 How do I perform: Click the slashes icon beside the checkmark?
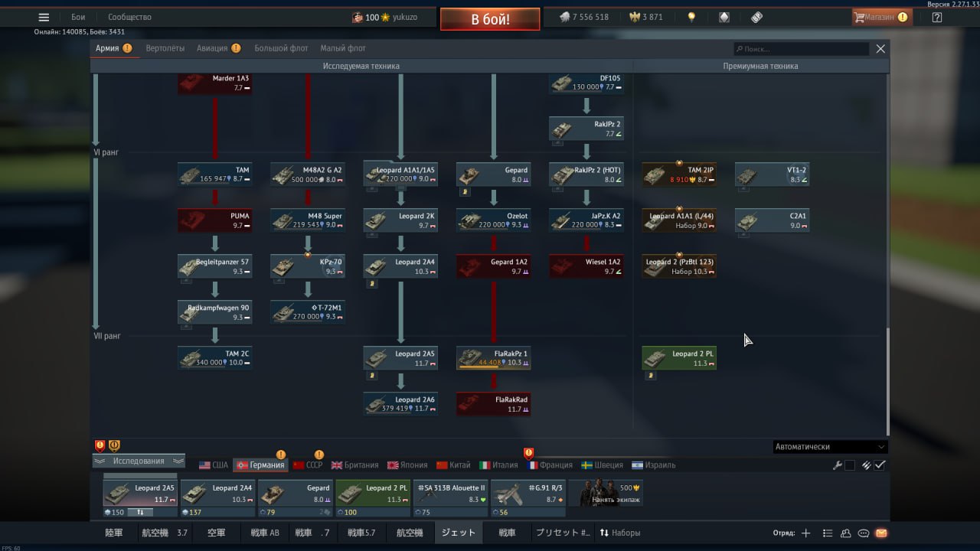coord(867,465)
